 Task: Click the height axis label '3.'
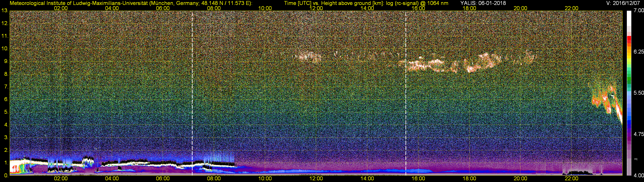6,138
